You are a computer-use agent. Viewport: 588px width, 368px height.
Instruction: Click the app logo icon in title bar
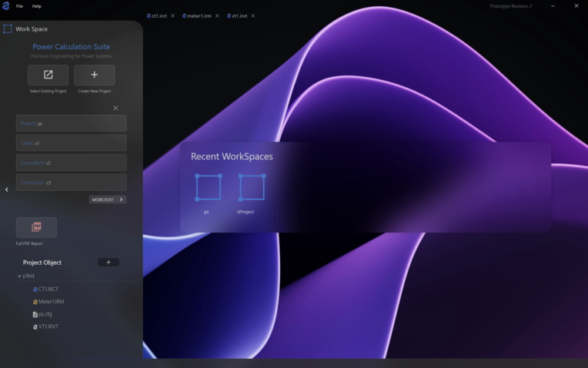pos(5,5)
